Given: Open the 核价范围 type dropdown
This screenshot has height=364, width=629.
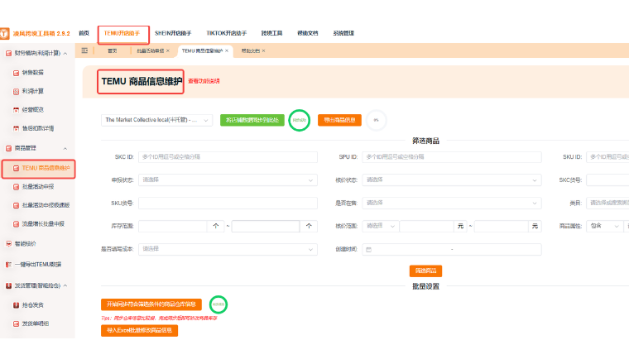Looking at the screenshot, I should 380,226.
